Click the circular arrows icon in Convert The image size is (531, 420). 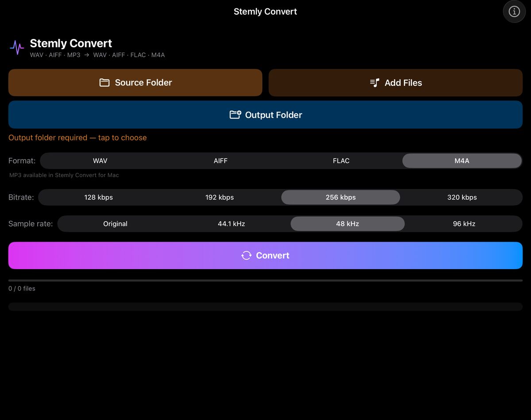pos(246,255)
